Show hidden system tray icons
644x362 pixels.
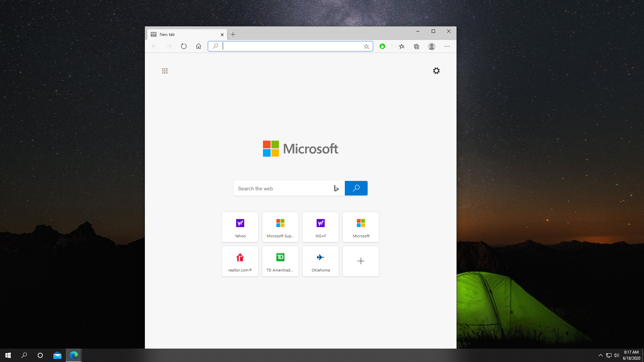601,355
